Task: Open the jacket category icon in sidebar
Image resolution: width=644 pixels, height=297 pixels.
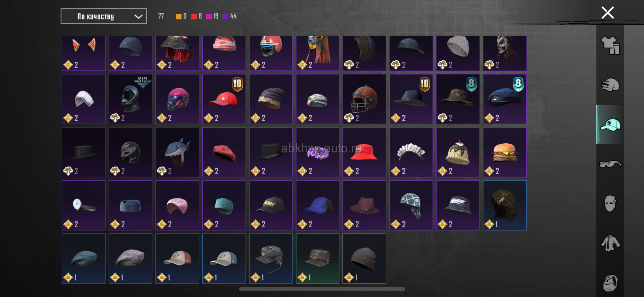Action: pyautogui.click(x=610, y=243)
